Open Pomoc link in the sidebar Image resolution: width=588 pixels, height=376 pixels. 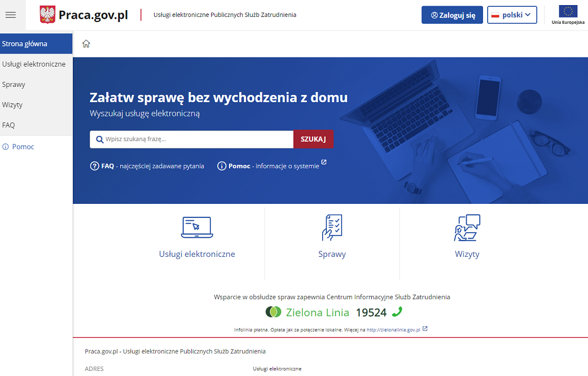pyautogui.click(x=23, y=147)
